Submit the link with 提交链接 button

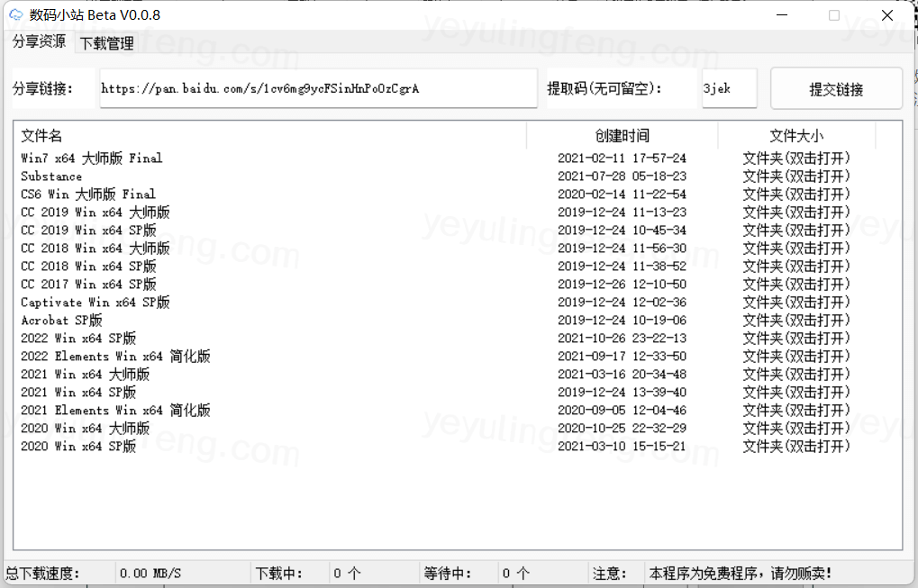point(836,89)
